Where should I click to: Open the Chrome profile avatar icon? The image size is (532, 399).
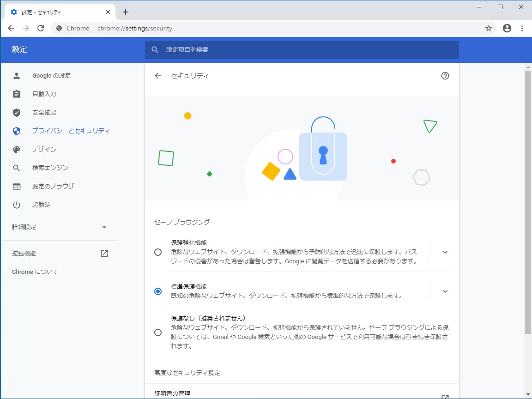pyautogui.click(x=507, y=28)
